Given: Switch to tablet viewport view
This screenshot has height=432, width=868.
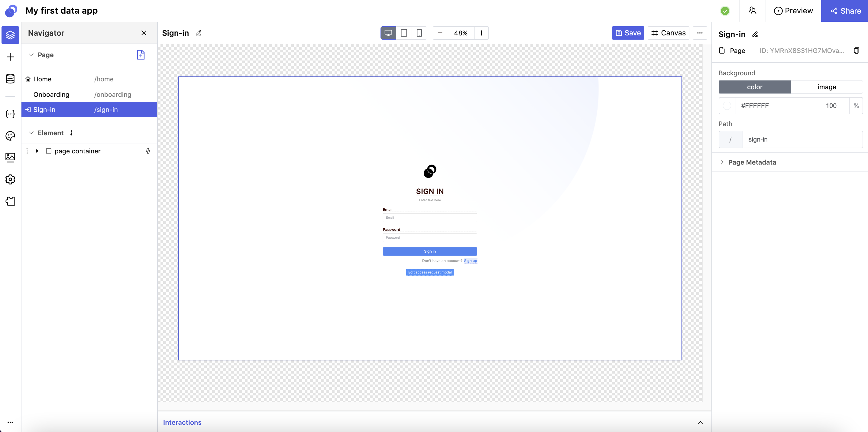Looking at the screenshot, I should [404, 33].
